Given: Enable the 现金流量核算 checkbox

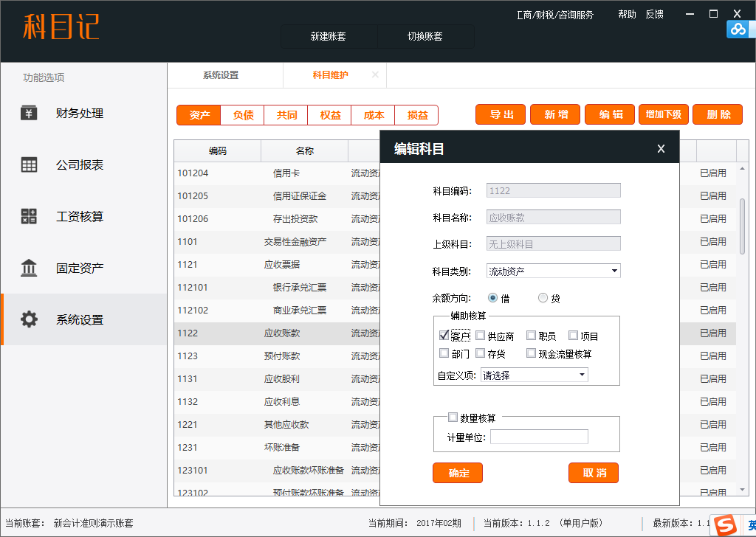Looking at the screenshot, I should click(x=531, y=353).
